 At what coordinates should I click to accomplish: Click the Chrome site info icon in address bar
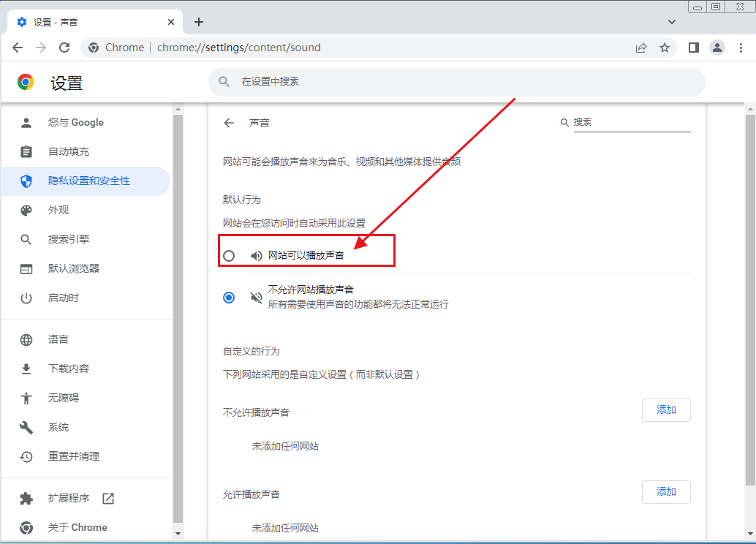coord(94,48)
